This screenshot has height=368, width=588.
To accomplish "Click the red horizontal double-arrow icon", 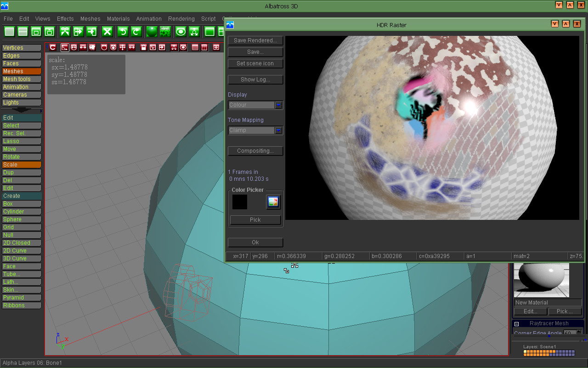I will click(132, 47).
